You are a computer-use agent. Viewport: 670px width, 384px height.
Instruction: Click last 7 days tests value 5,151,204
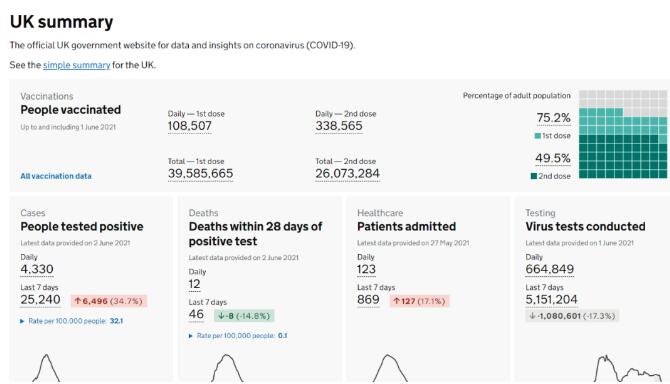tap(551, 300)
